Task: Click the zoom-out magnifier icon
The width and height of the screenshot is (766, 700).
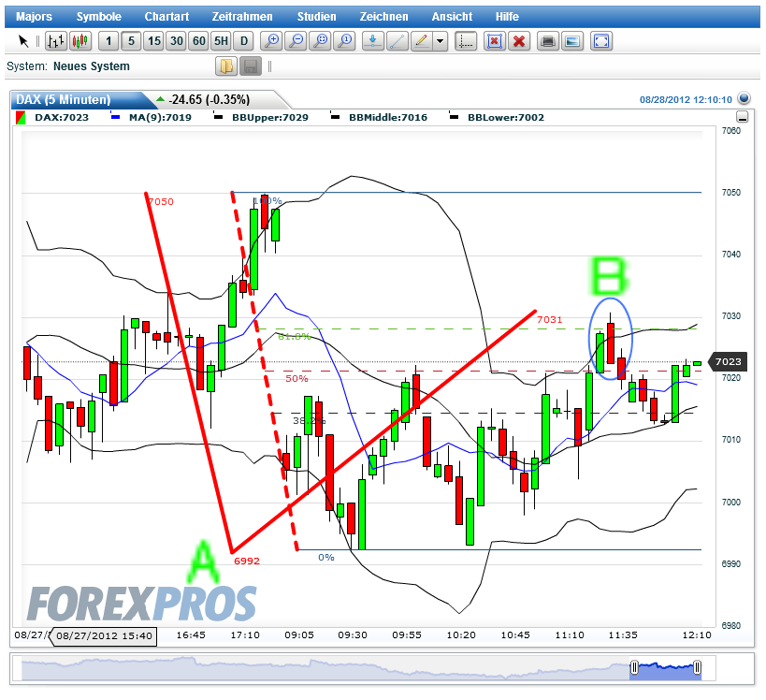Action: pyautogui.click(x=296, y=41)
